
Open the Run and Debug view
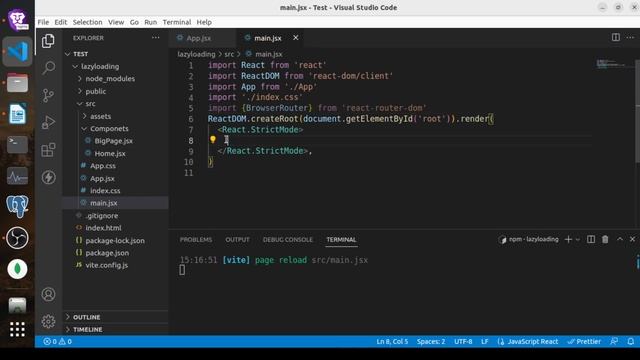tap(48, 122)
